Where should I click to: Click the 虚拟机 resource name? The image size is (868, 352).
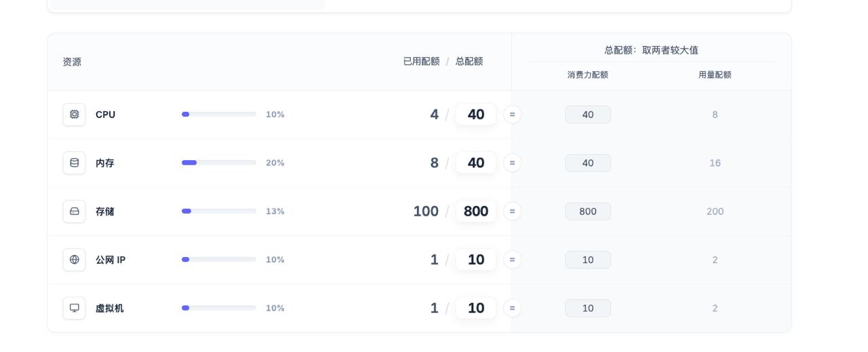click(x=110, y=308)
